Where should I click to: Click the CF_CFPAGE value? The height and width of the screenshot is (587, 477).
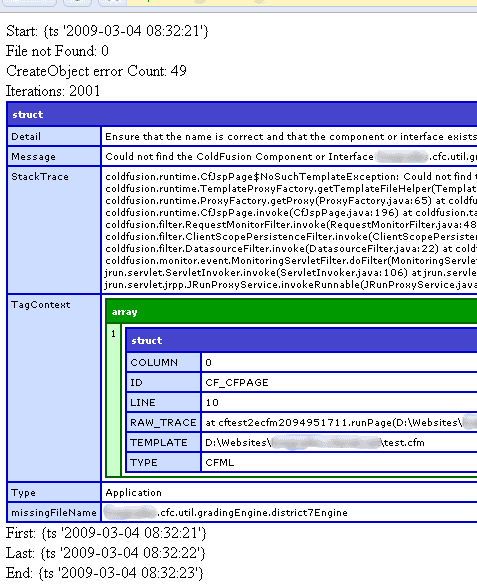(x=237, y=383)
